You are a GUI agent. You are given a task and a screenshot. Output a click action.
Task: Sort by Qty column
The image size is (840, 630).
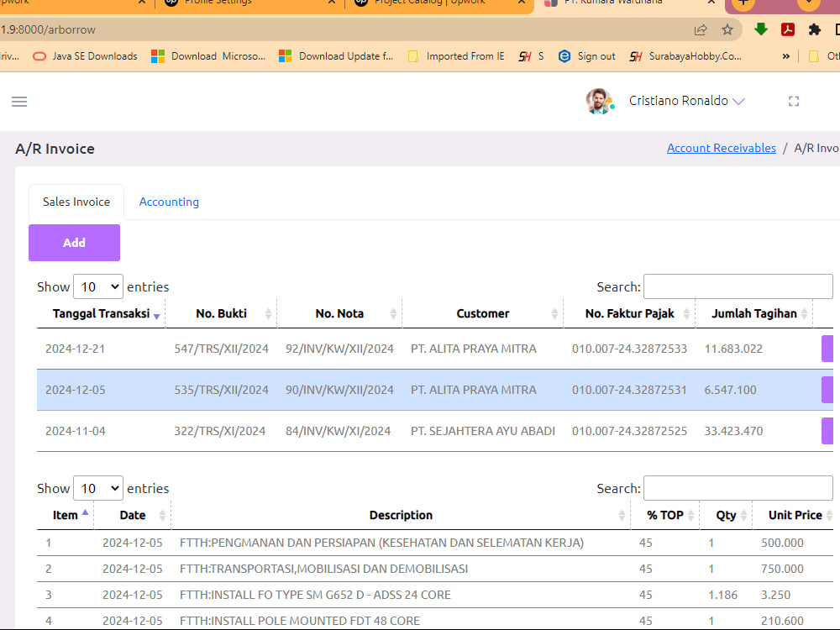[x=726, y=516]
